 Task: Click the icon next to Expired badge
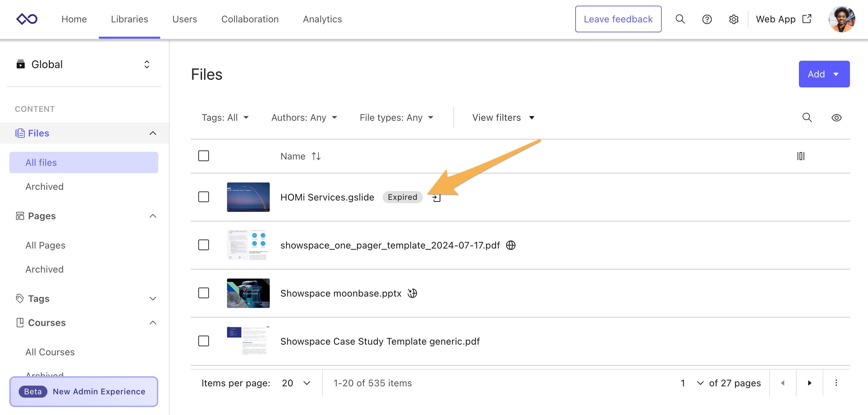click(436, 198)
